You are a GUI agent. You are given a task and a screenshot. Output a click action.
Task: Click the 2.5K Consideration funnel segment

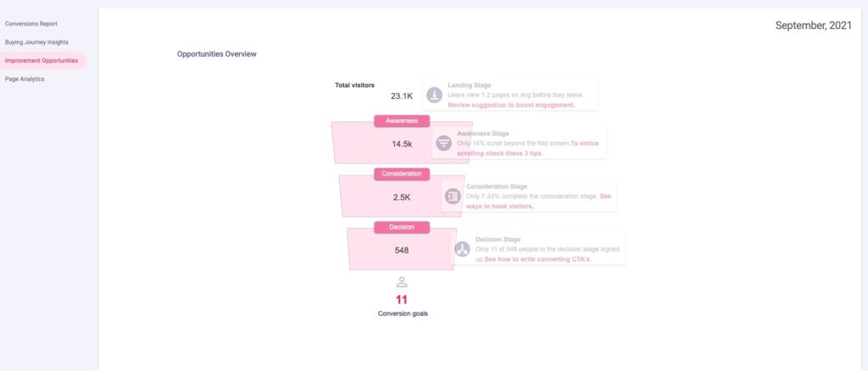pos(402,197)
